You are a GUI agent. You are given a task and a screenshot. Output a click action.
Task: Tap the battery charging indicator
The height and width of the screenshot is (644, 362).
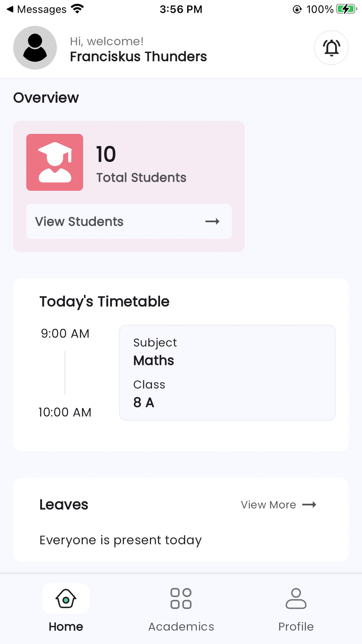[x=346, y=9]
